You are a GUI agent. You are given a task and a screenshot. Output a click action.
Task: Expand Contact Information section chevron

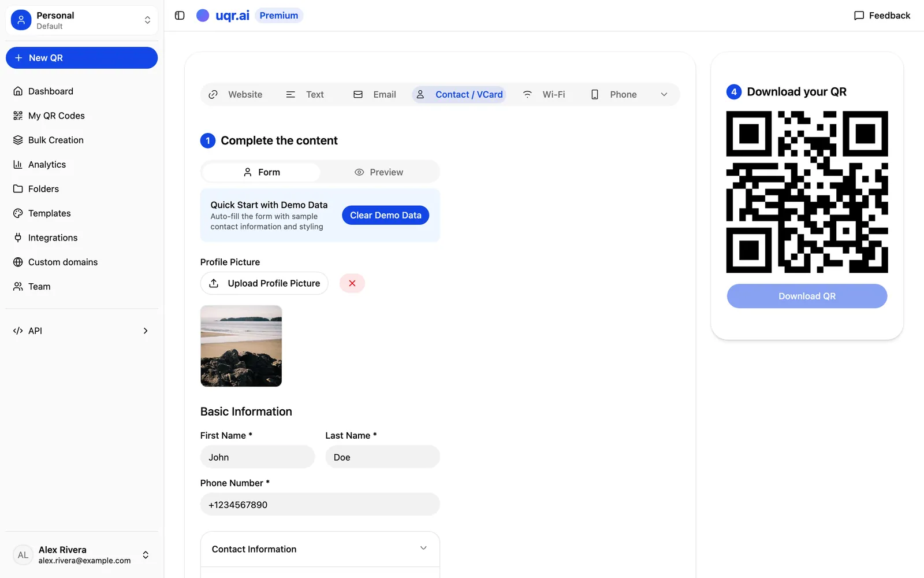[x=423, y=548]
